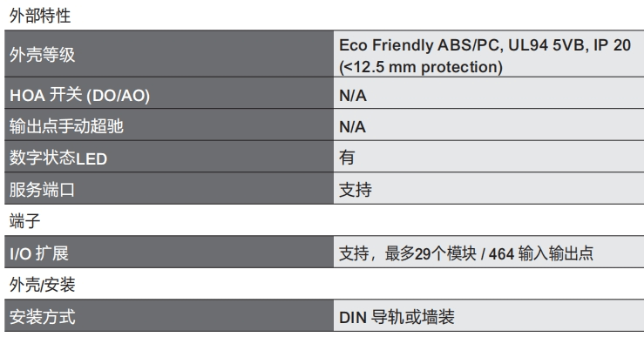The height and width of the screenshot is (337, 644).
Task: Click the 最多29个模块 / 464 输入输出点 text
Action: tap(489, 253)
